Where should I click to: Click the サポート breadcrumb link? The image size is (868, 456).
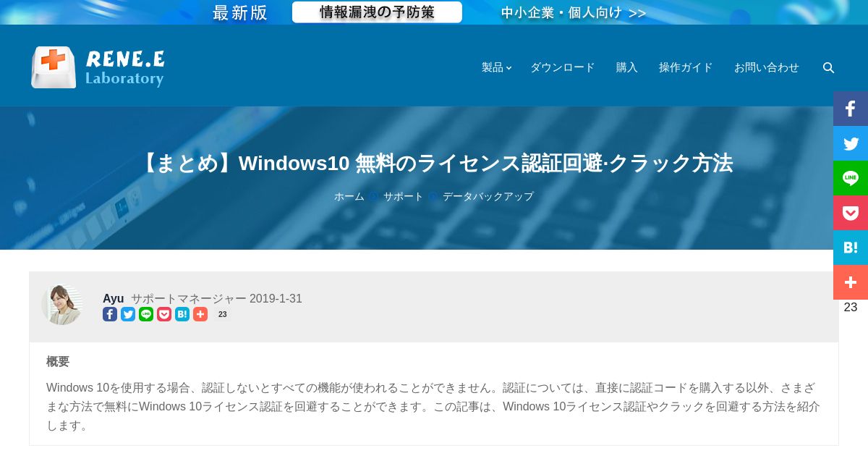403,196
